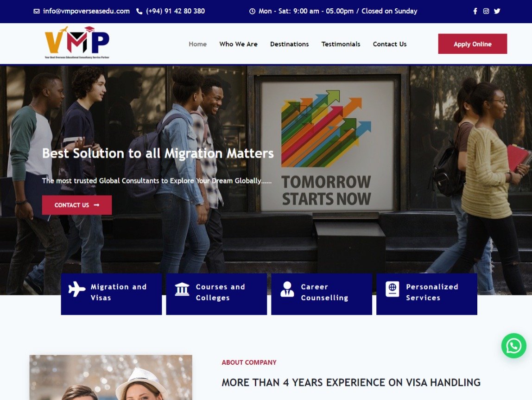Viewport: 532px width, 400px height.
Task: Open the Who We Are page
Action: (x=238, y=44)
